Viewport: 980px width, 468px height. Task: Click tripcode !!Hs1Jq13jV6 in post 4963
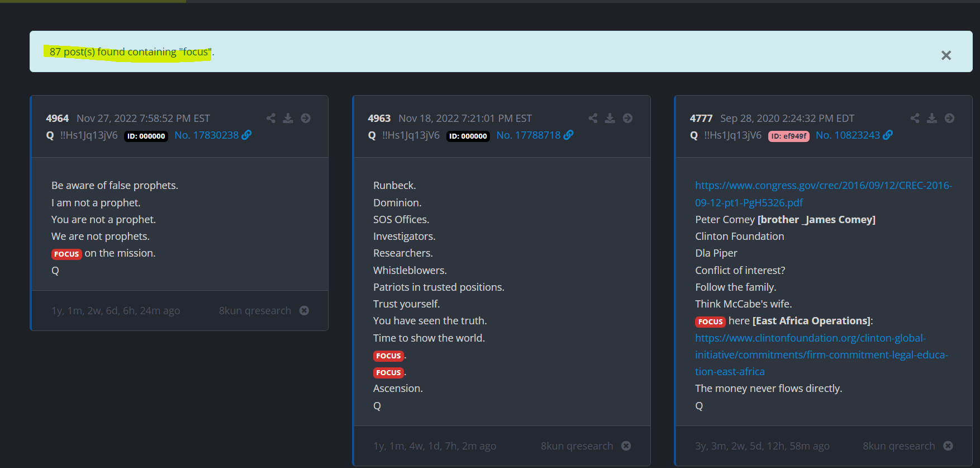tap(411, 135)
